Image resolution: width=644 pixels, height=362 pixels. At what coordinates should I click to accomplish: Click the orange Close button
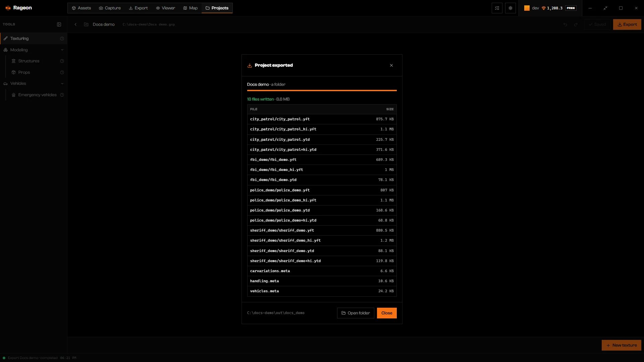tap(387, 313)
